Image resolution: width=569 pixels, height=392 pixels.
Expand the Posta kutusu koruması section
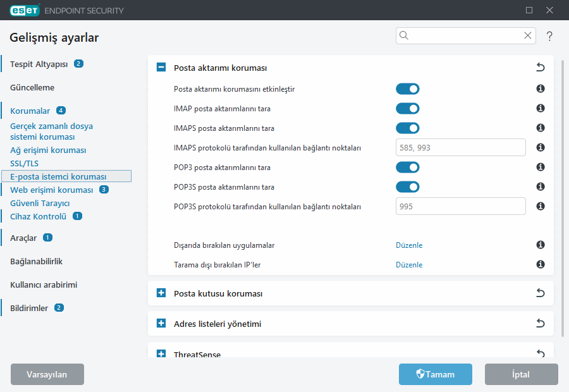161,293
